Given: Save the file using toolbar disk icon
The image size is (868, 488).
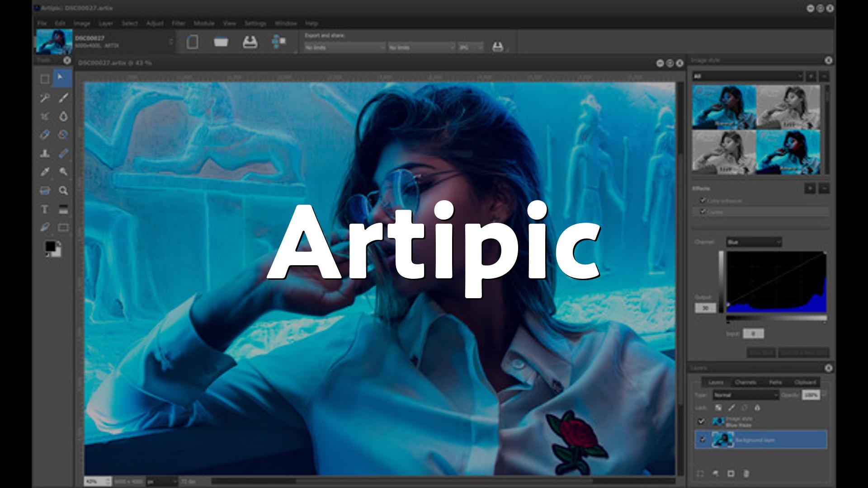Looking at the screenshot, I should (x=250, y=42).
